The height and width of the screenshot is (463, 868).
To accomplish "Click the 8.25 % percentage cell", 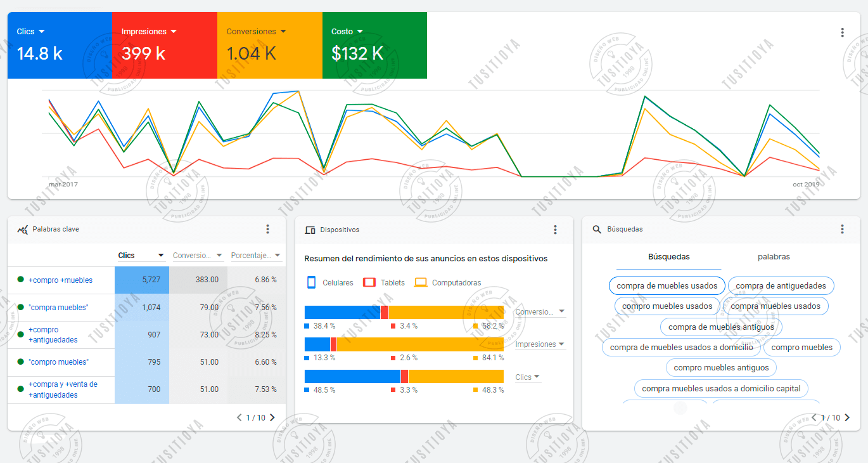I will click(x=257, y=334).
